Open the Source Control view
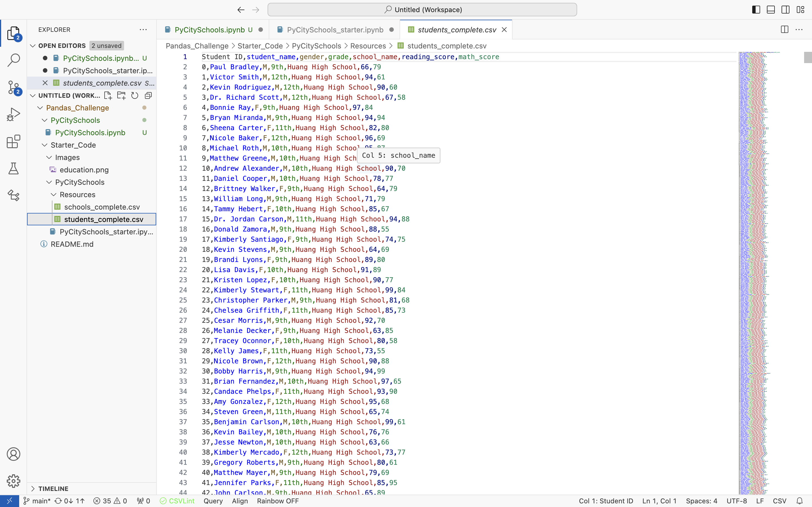 [14, 88]
